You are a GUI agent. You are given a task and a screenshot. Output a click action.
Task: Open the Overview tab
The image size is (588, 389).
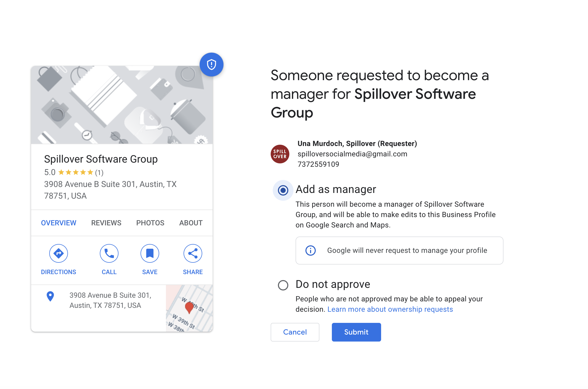[59, 223]
